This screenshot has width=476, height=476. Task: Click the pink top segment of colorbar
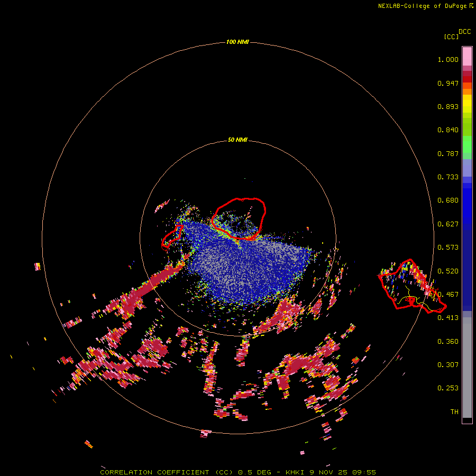pos(467,57)
